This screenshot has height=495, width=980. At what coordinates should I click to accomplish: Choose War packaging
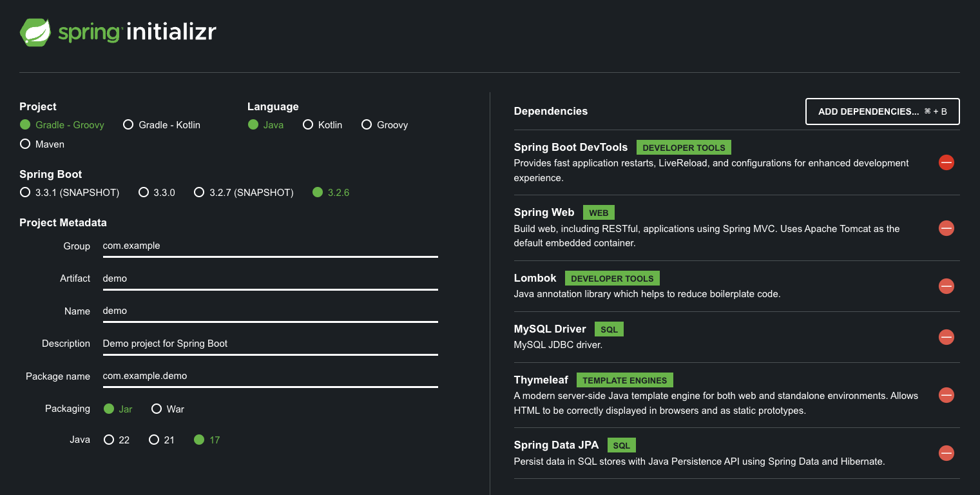click(x=168, y=409)
